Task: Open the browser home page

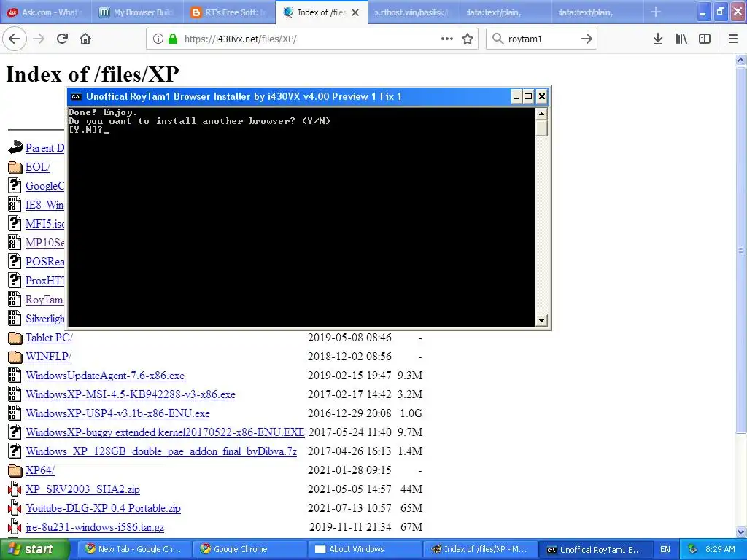Action: (85, 39)
